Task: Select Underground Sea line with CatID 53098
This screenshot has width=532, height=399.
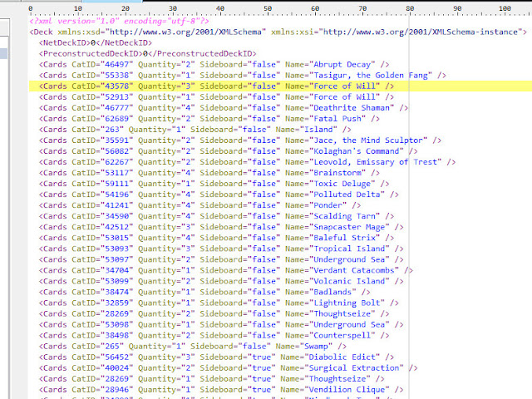Action: (221, 325)
